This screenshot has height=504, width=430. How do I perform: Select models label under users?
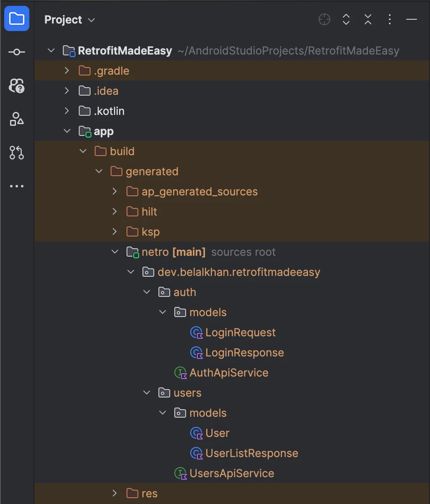(208, 413)
